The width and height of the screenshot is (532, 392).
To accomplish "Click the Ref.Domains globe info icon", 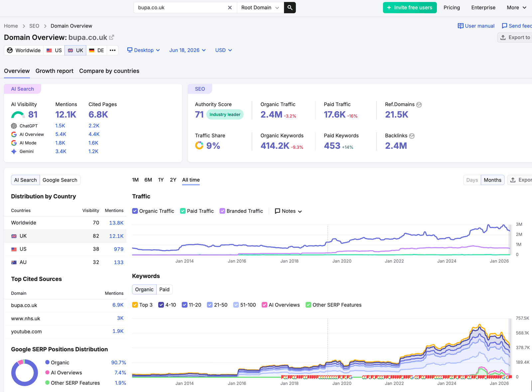I will tap(419, 105).
